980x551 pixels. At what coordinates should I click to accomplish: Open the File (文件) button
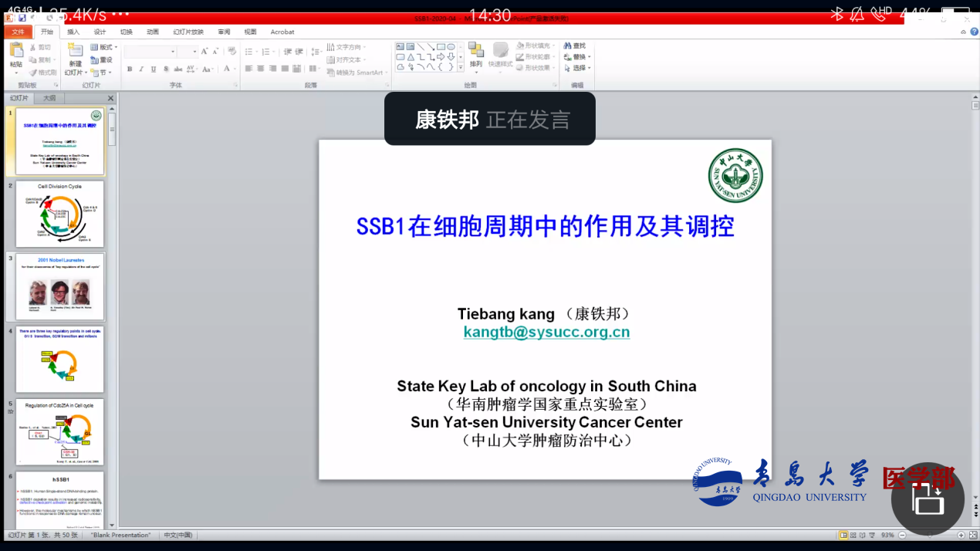click(x=18, y=32)
